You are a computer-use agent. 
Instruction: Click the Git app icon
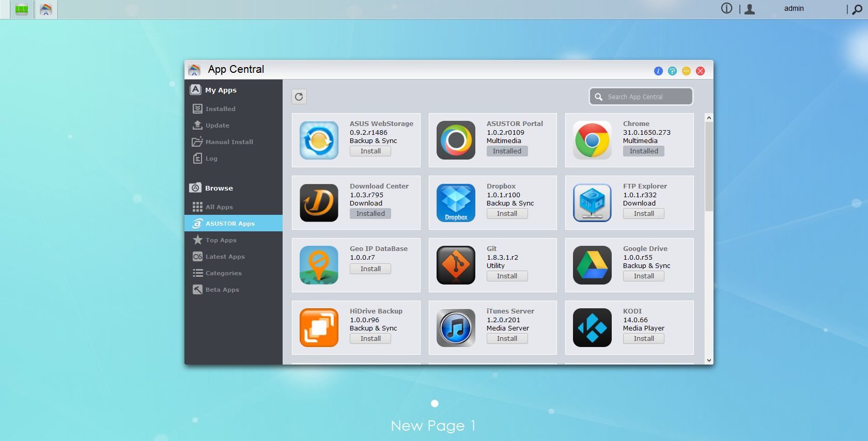tap(456, 265)
